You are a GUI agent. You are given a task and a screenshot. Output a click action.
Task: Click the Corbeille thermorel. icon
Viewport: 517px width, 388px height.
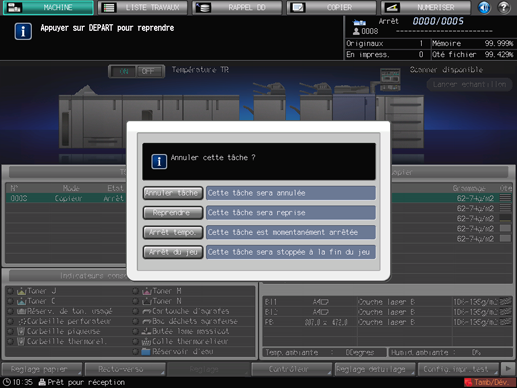pos(21,342)
